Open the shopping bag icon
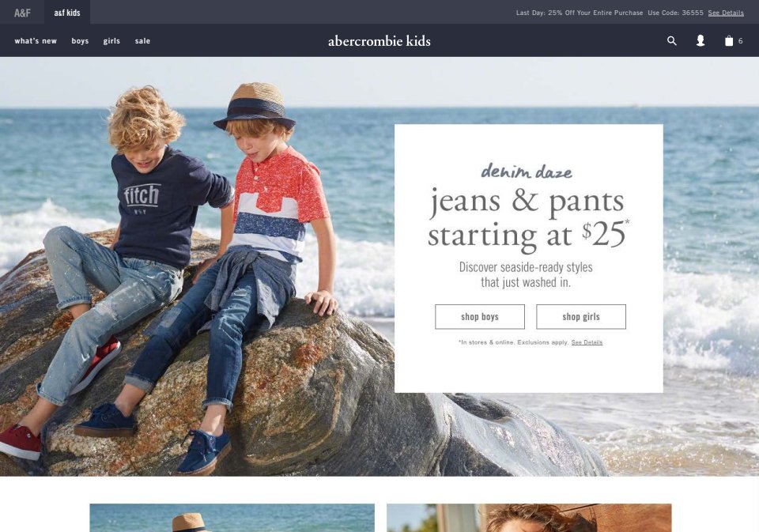 coord(728,40)
